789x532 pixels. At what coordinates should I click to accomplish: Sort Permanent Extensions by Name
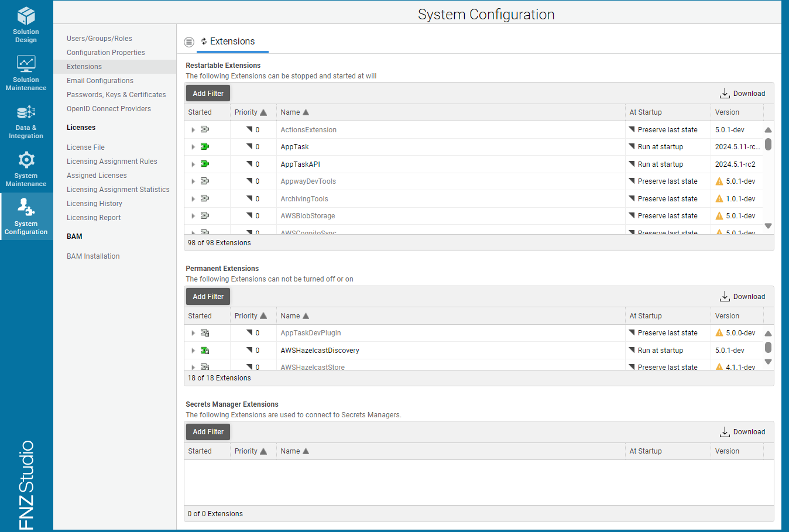(x=294, y=316)
